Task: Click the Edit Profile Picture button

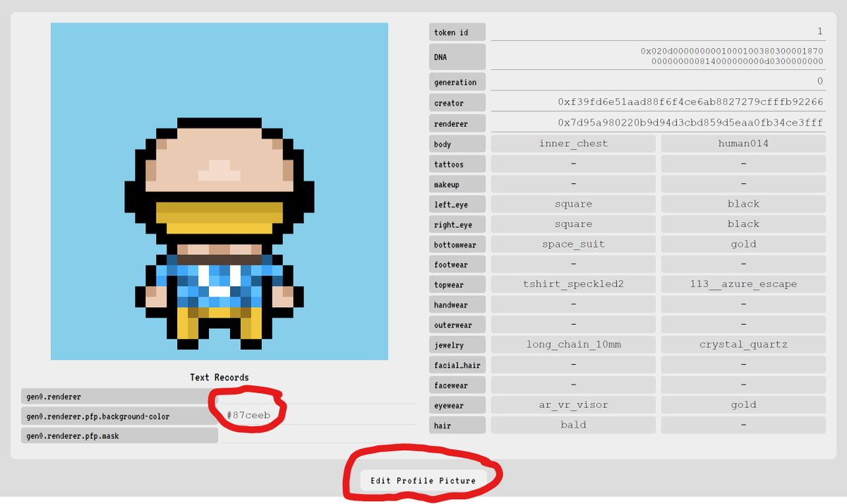Action: [423, 481]
